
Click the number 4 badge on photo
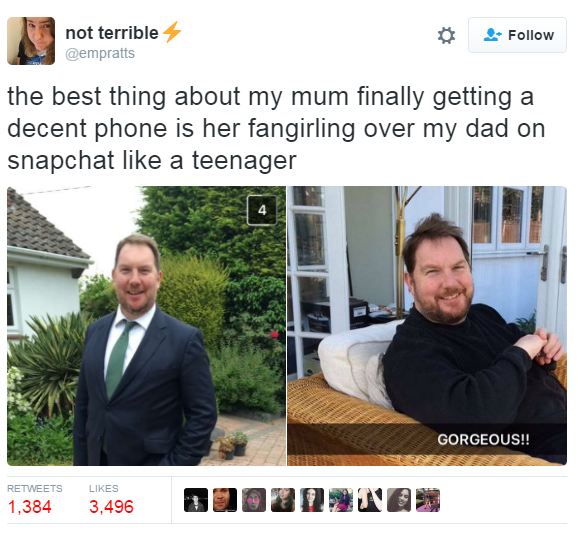click(262, 210)
